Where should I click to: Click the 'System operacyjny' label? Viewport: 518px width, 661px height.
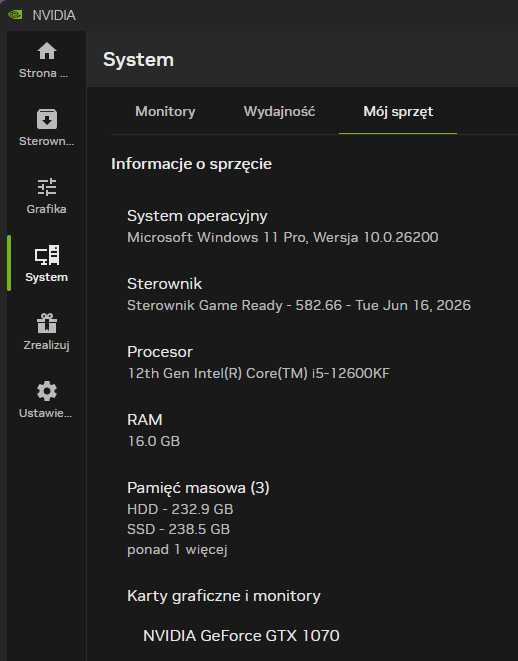(197, 216)
